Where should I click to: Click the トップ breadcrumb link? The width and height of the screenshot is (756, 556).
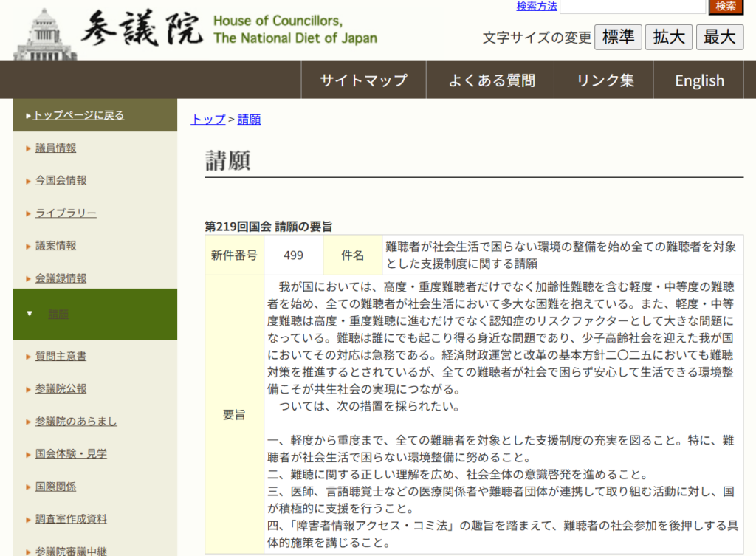(x=207, y=120)
